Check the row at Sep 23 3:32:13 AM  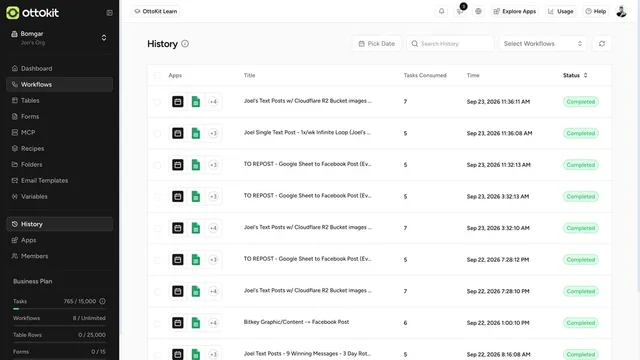click(157, 196)
